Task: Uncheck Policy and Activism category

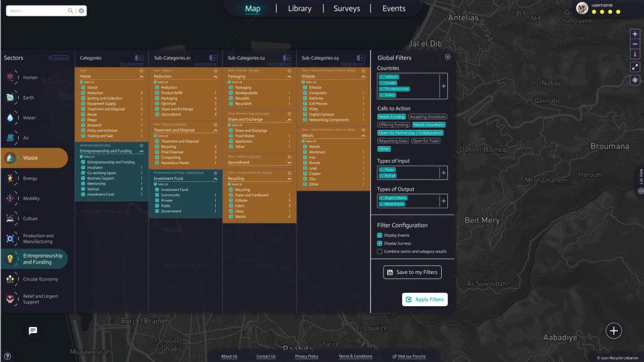Action: pos(83,130)
